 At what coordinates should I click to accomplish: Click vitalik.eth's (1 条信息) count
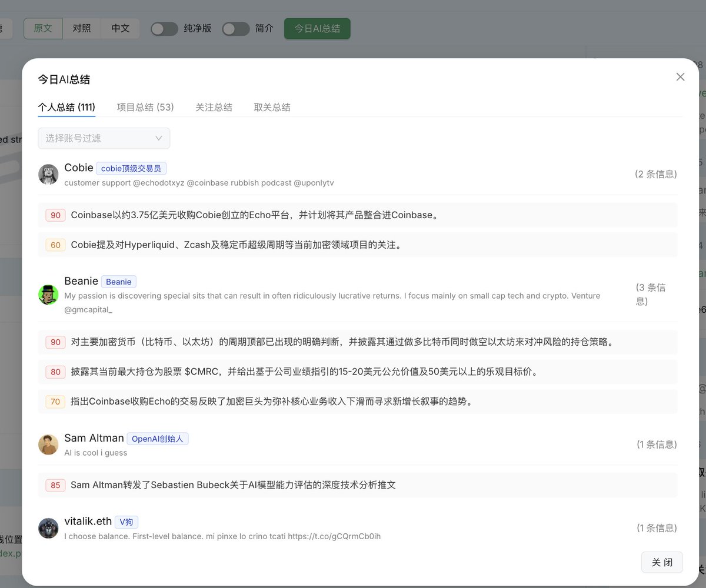pyautogui.click(x=657, y=528)
